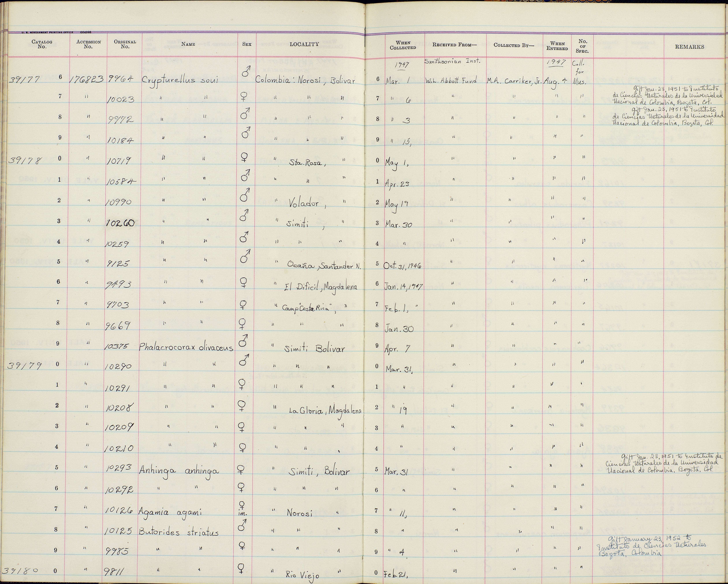728x584 pixels.
Task: Click 'W.L. Abbott Fund' entry
Action: click(451, 81)
